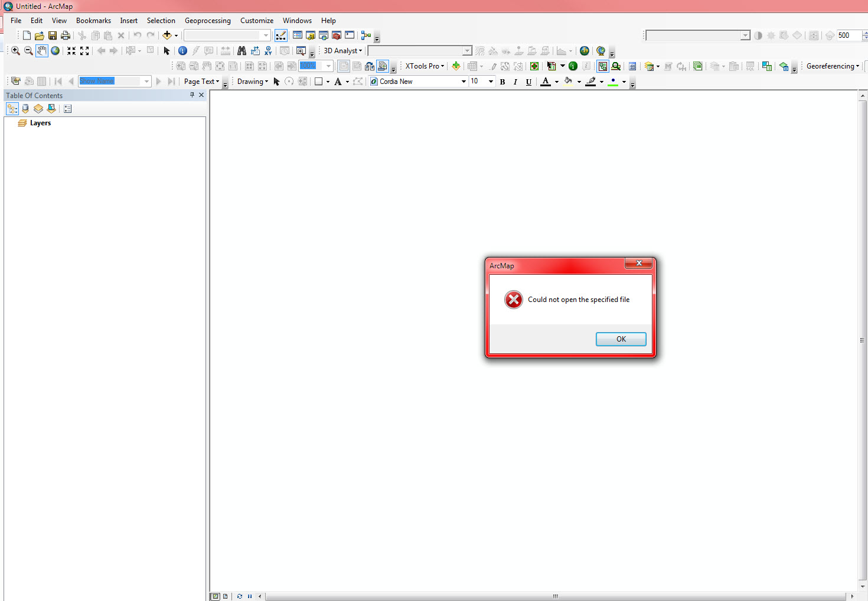Click the Drawing toolbar black select arrow

pos(276,82)
